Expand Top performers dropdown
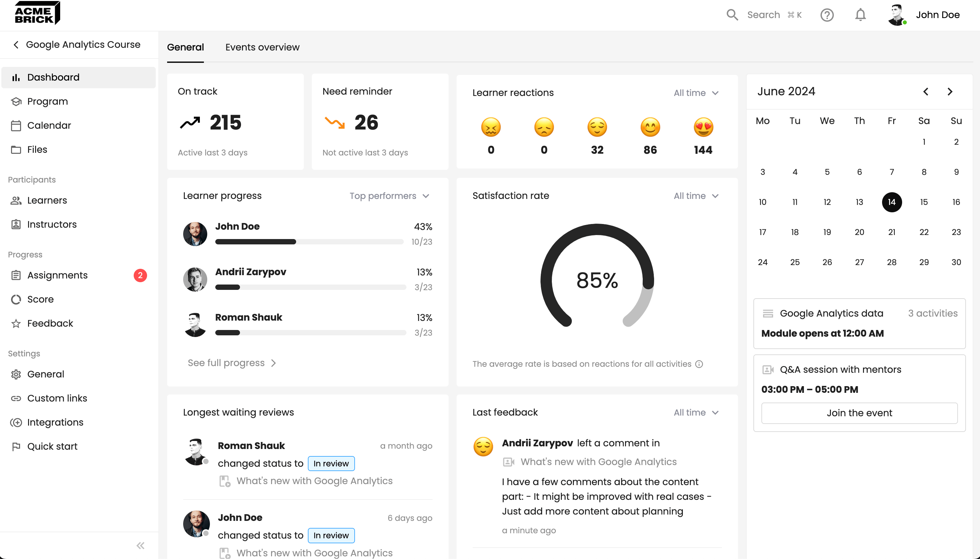Image resolution: width=980 pixels, height=559 pixels. click(x=389, y=196)
